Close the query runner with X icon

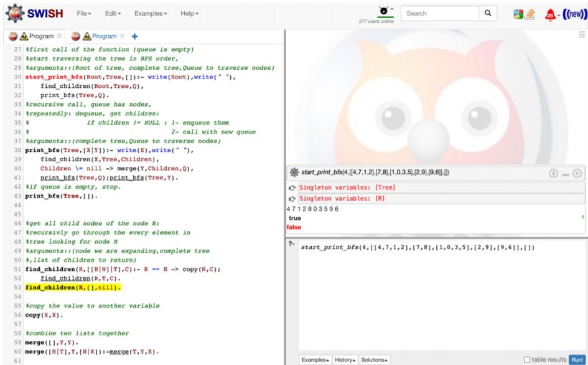point(577,173)
